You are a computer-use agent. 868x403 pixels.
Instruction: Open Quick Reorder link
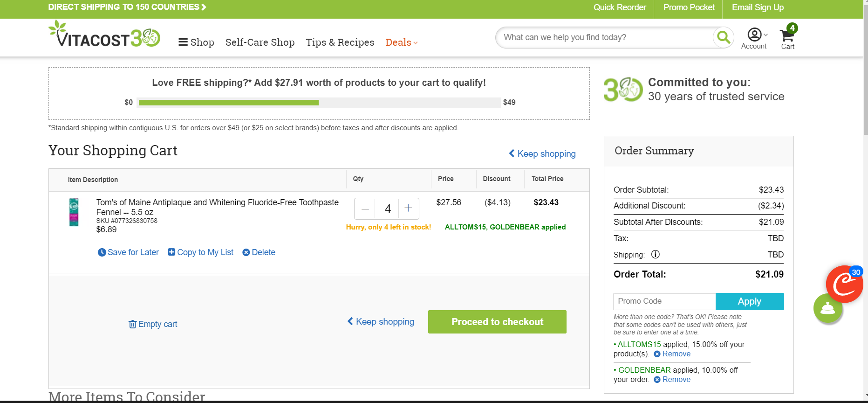pos(620,7)
